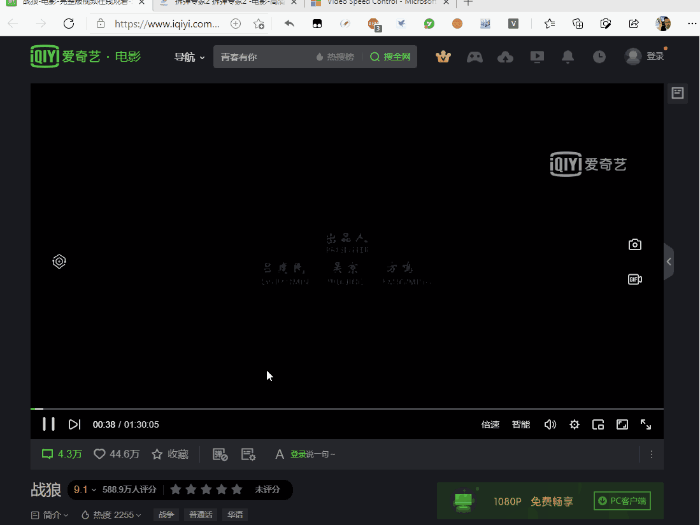Open the playback speed (倍速) menu
Screen dimensions: 700x525
(490, 424)
